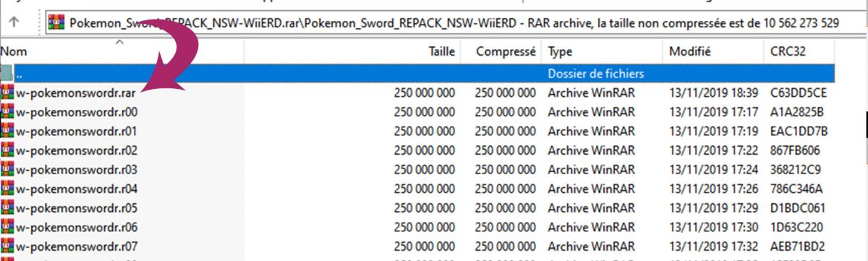Click the archive icon of w-pokemonswordr.rar
868x261 pixels.
pos(7,93)
